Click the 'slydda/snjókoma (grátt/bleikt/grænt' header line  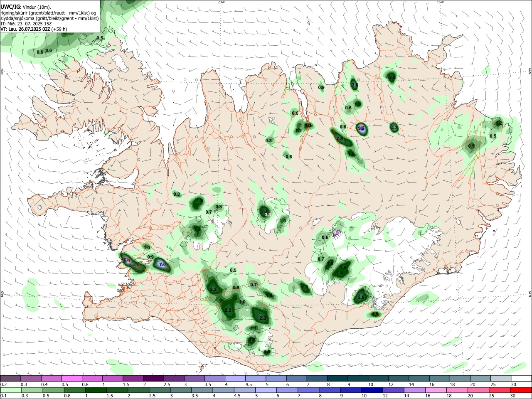[x=49, y=18]
